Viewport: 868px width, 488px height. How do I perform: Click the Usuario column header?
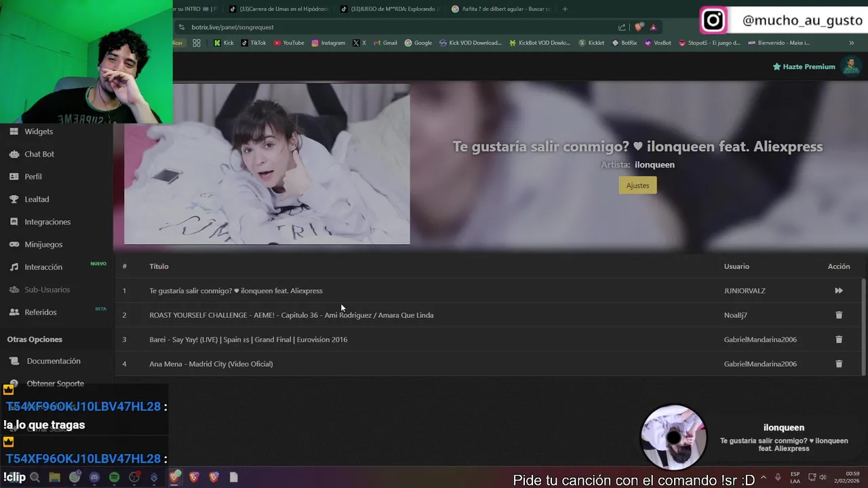pos(736,266)
